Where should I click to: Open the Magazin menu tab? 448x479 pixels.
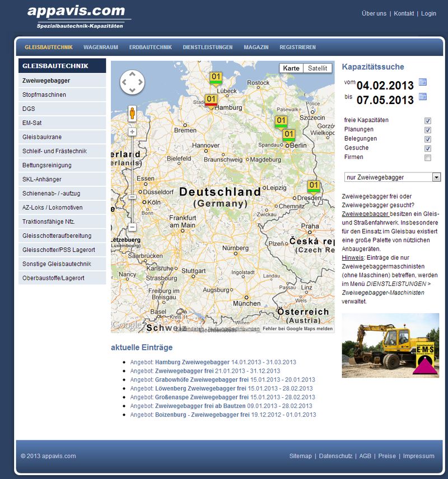point(256,48)
